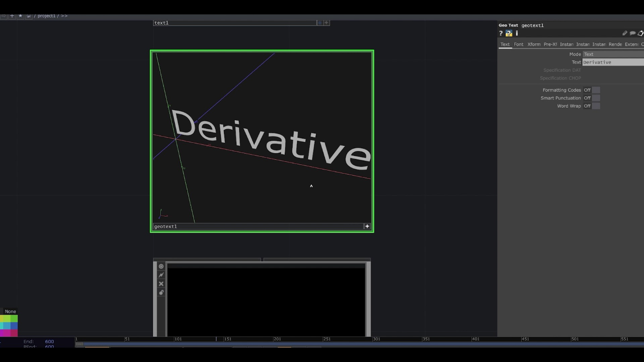Click blue dot flag on text1 node
Viewport: 644px width, 362px height.
[320, 23]
